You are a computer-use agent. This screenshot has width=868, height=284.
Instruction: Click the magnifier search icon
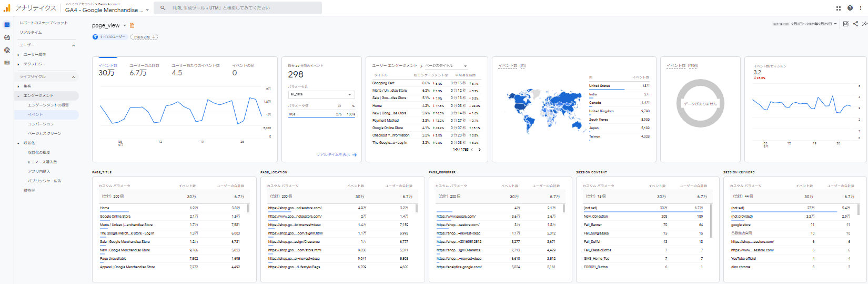[163, 8]
